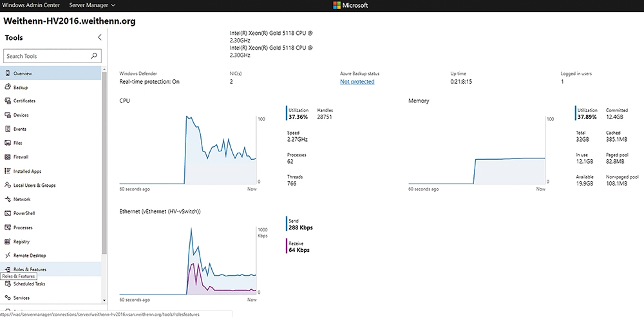
Task: Click the Overview icon in Tools sidebar
Action: pos(7,73)
